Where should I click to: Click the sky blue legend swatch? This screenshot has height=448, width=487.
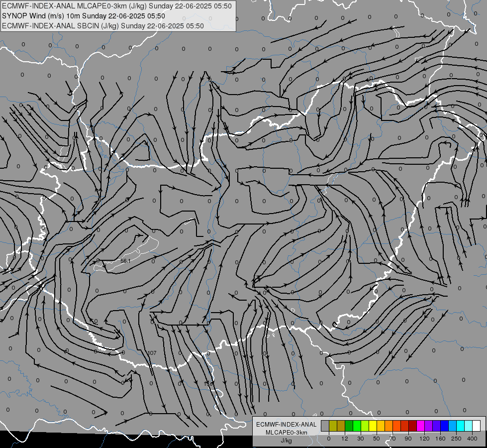point(453,426)
